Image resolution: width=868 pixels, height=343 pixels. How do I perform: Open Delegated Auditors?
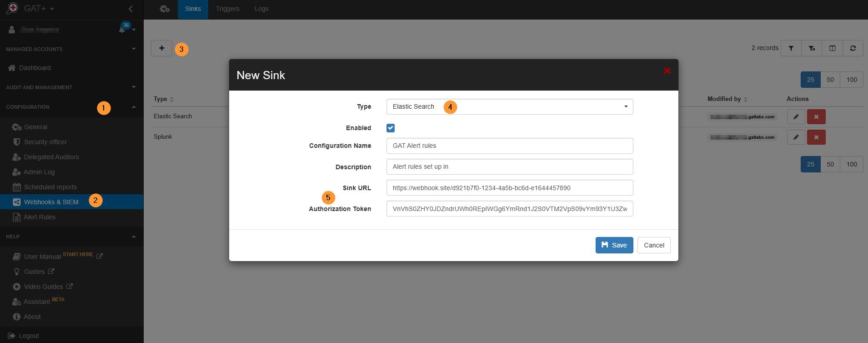[46, 157]
